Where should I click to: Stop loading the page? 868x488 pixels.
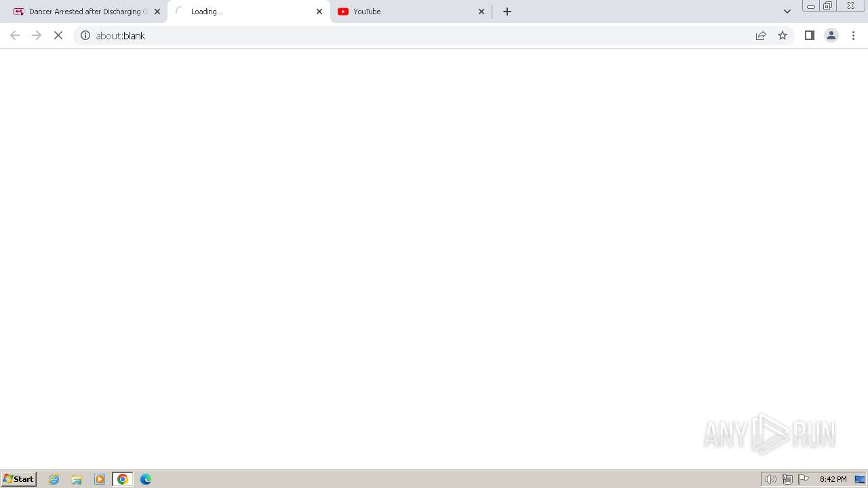point(58,35)
